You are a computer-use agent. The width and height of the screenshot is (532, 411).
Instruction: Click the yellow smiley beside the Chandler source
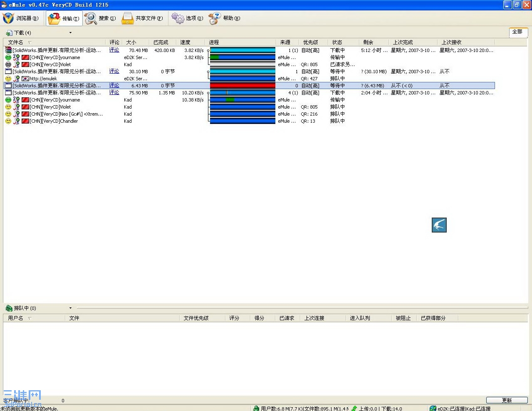(8, 121)
